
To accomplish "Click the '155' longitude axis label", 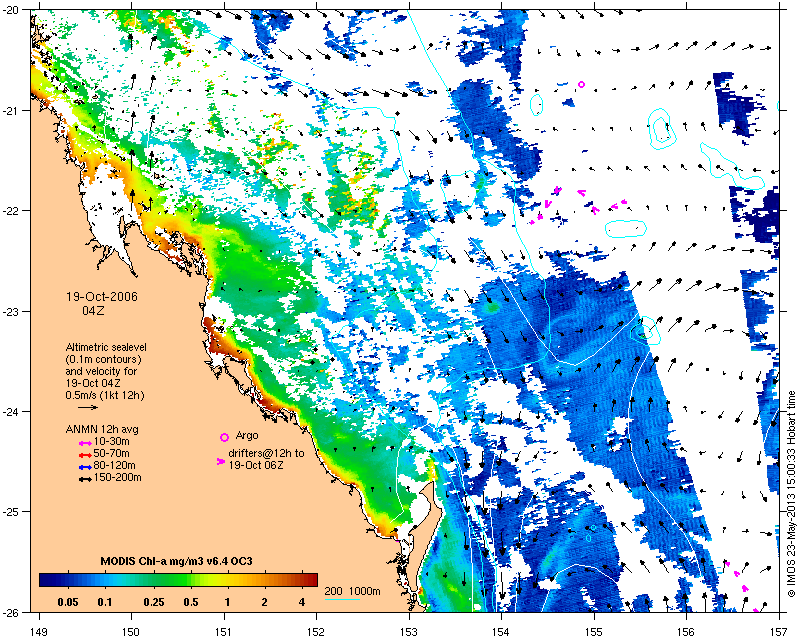I will click(x=594, y=632).
